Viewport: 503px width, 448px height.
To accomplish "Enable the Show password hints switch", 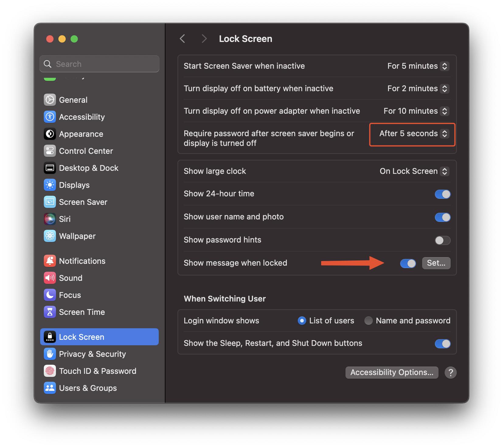I will click(442, 240).
